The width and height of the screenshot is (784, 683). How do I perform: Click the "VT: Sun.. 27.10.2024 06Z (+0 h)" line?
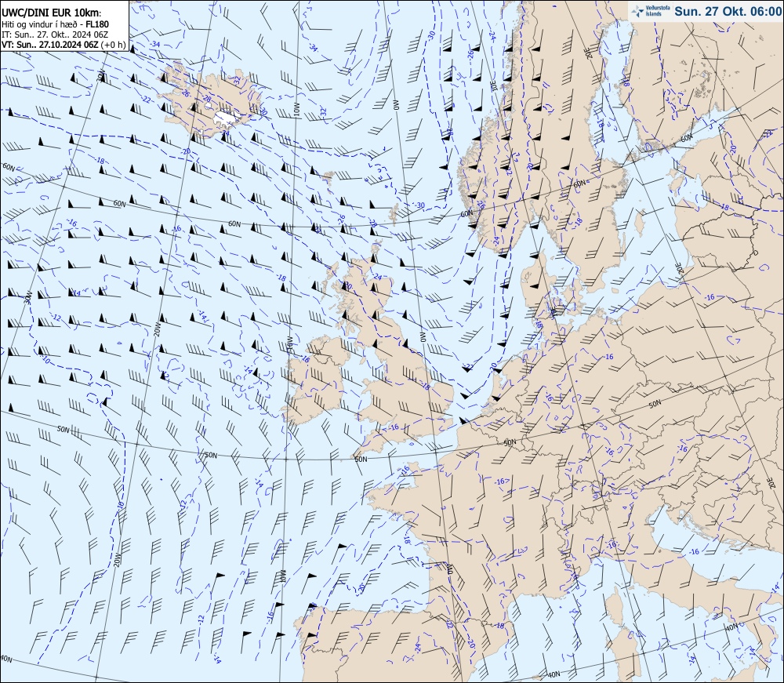coord(64,45)
